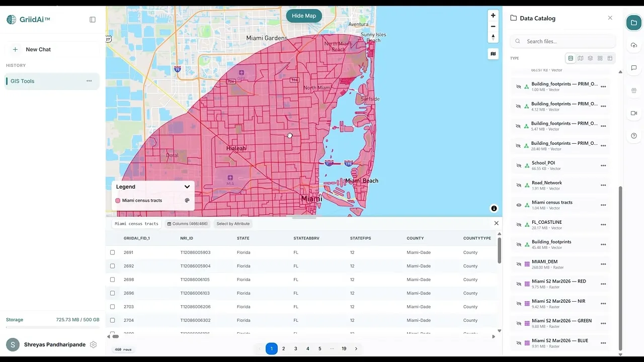The height and width of the screenshot is (362, 644).
Task: Start a New Chat
Action: tap(52, 49)
